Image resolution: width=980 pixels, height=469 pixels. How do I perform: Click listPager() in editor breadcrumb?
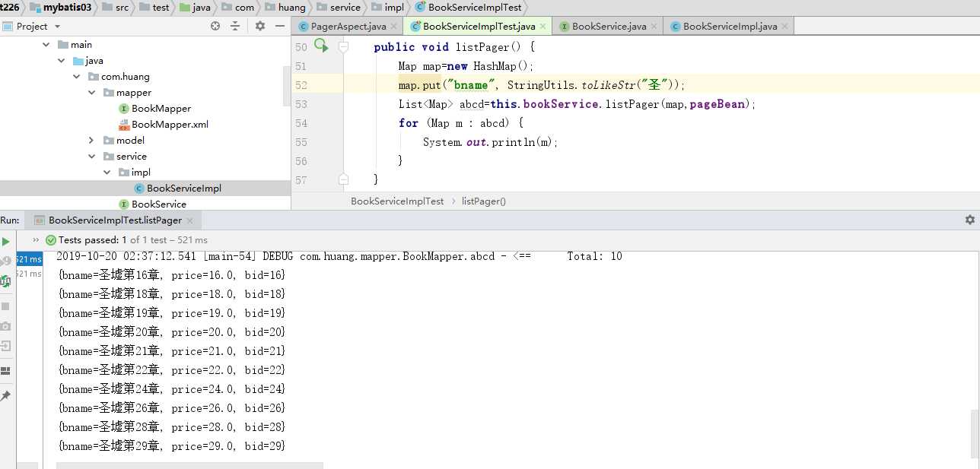[x=484, y=201]
